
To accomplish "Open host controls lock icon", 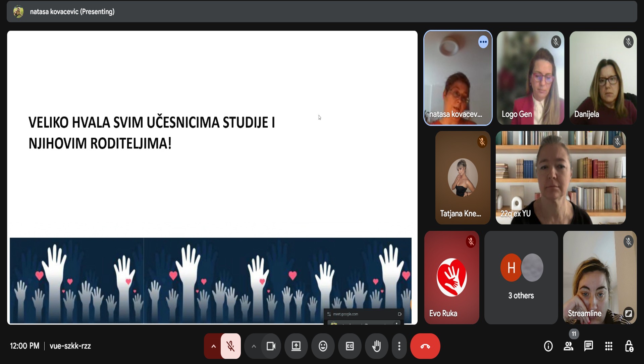I will pyautogui.click(x=629, y=346).
